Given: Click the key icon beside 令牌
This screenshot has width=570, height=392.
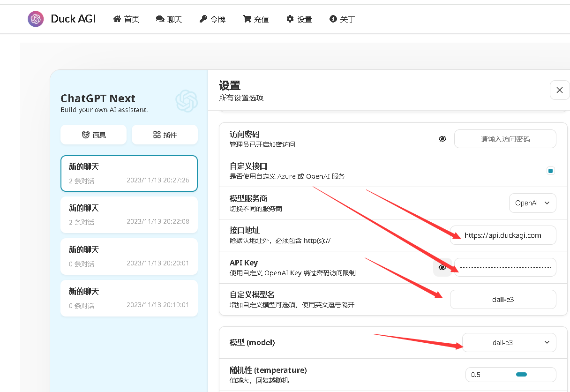Looking at the screenshot, I should pos(203,19).
